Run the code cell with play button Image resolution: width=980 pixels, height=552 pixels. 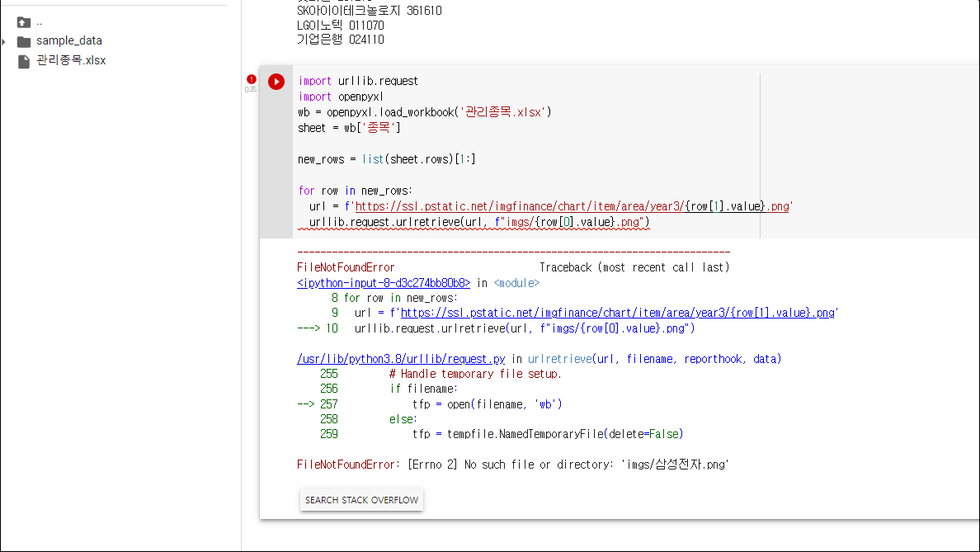276,82
